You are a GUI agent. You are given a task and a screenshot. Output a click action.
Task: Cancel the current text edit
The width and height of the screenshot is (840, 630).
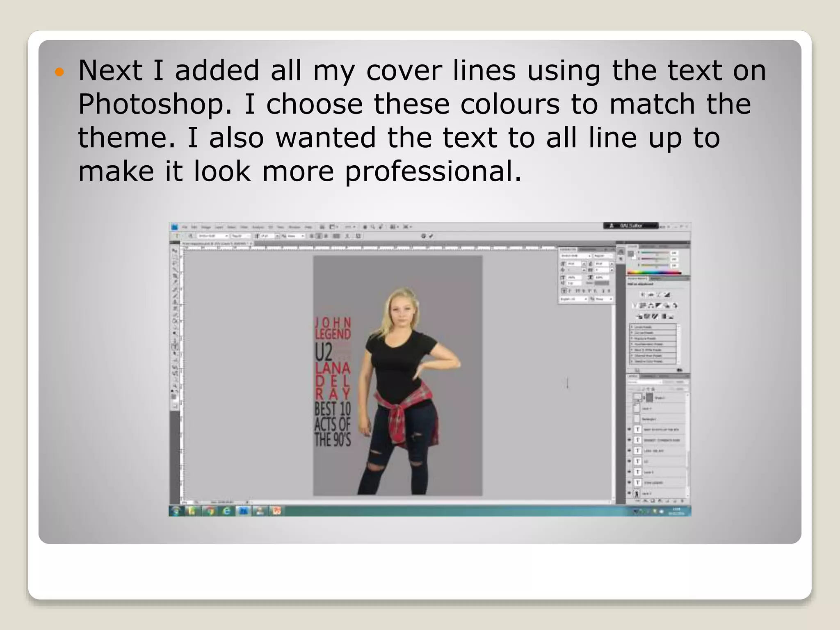tap(424, 236)
